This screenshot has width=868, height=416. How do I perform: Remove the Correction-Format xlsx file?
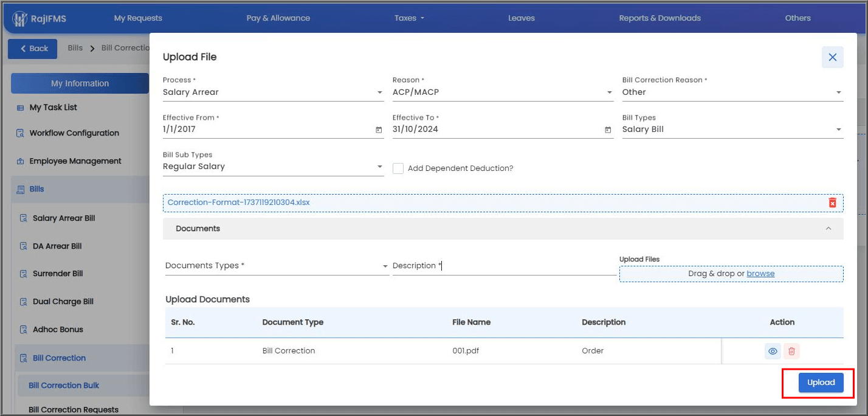click(x=832, y=203)
